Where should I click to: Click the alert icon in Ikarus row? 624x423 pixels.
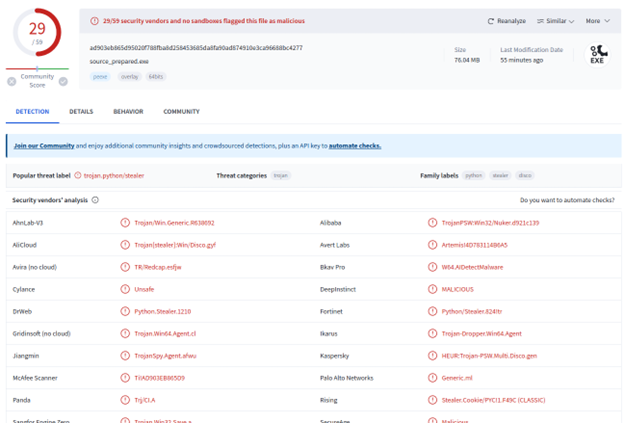(432, 333)
